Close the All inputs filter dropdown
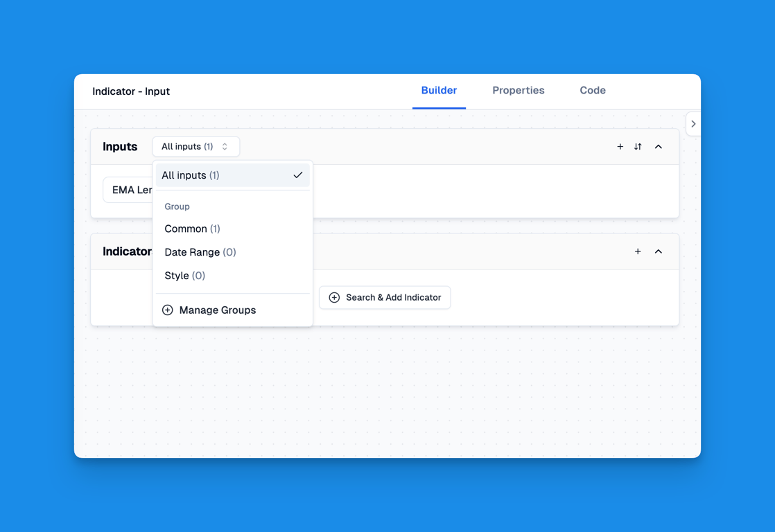 pos(195,147)
